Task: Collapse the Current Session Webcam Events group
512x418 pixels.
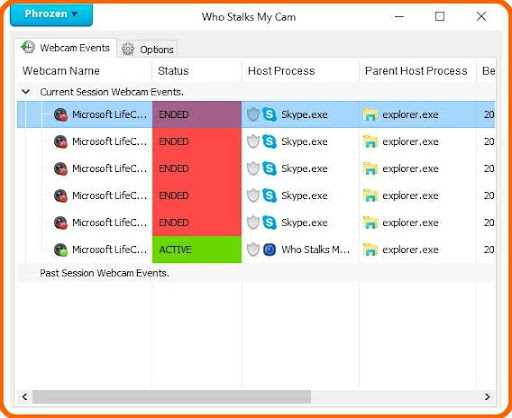Action: (x=26, y=92)
